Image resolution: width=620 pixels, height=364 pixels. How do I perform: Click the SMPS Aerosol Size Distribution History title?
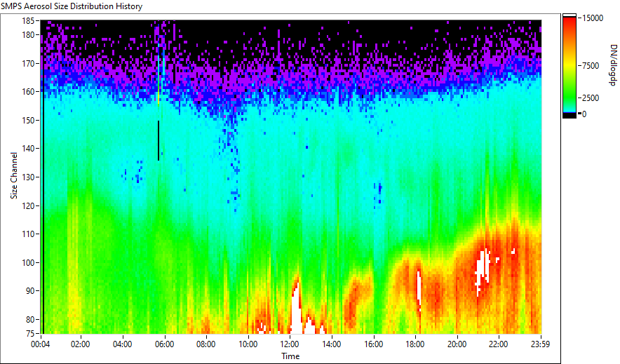pos(72,6)
